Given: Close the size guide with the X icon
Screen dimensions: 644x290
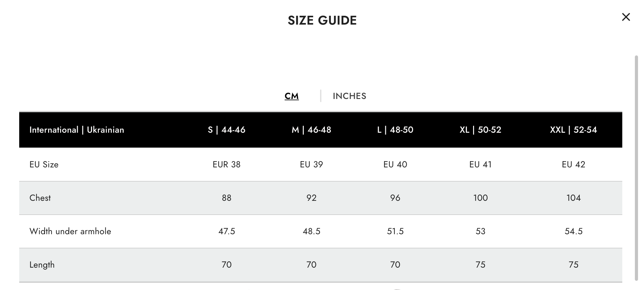Looking at the screenshot, I should click(x=626, y=17).
